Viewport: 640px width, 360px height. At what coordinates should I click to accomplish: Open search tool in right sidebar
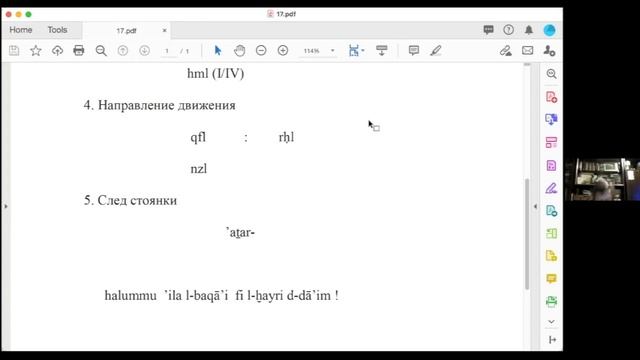click(551, 74)
